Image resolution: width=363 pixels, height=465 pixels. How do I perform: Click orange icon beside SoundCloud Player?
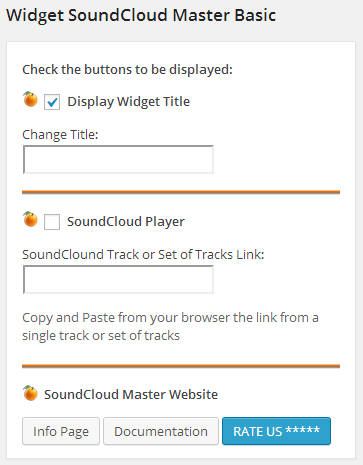30,219
